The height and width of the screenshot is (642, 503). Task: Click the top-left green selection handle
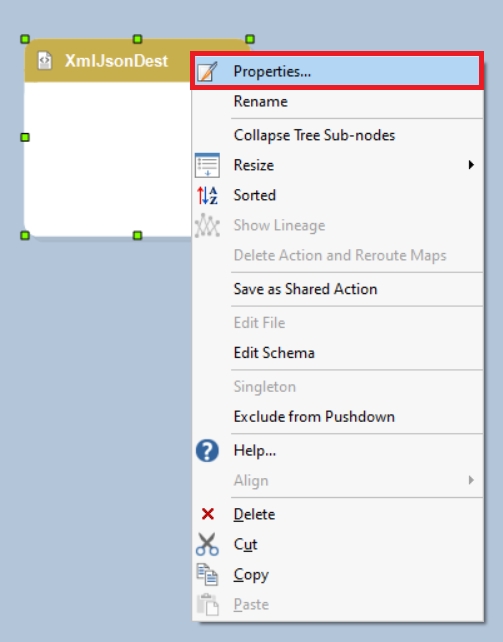25,39
